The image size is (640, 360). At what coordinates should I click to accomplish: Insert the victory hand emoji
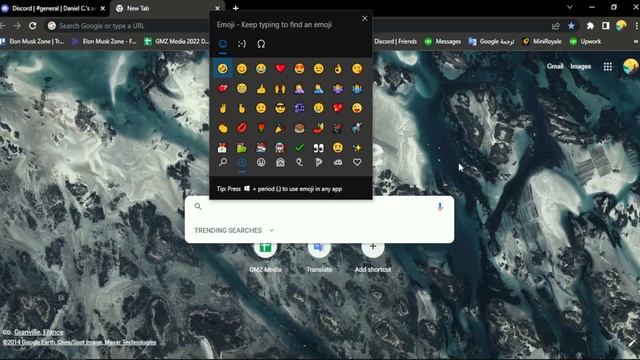tap(222, 108)
